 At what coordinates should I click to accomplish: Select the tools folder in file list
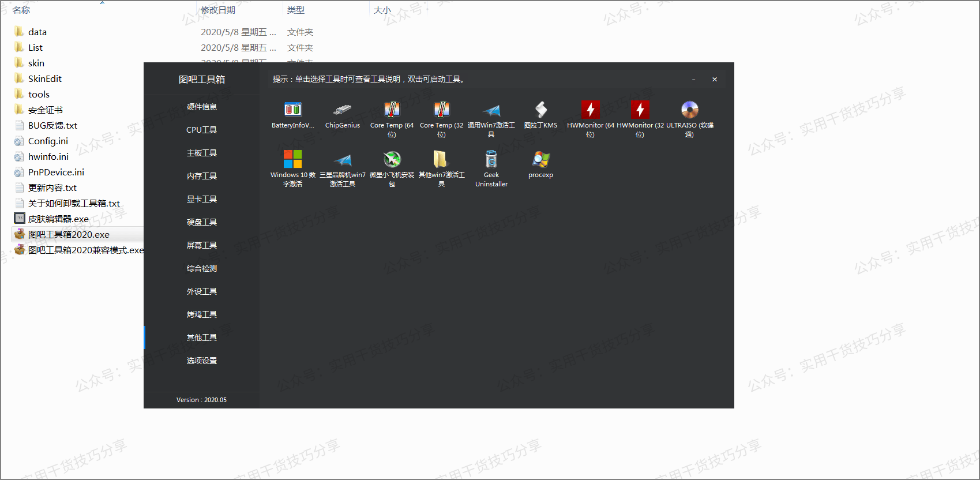click(x=39, y=94)
